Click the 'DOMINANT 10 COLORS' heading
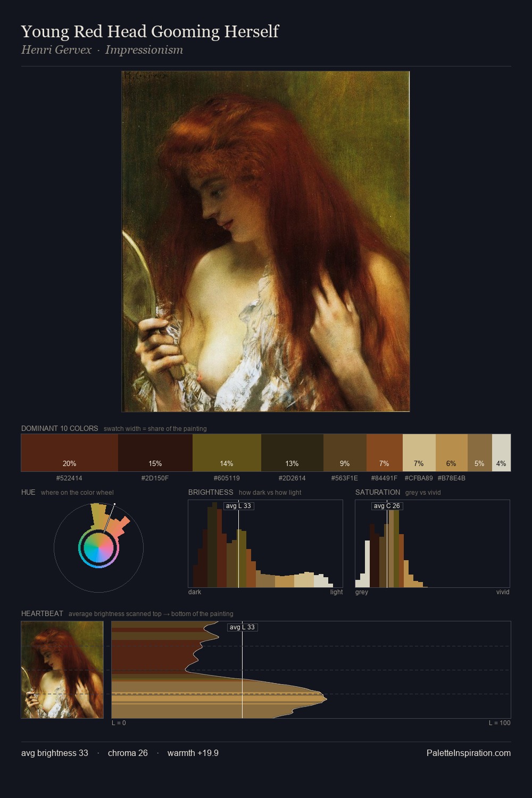532x798 pixels. 60,428
